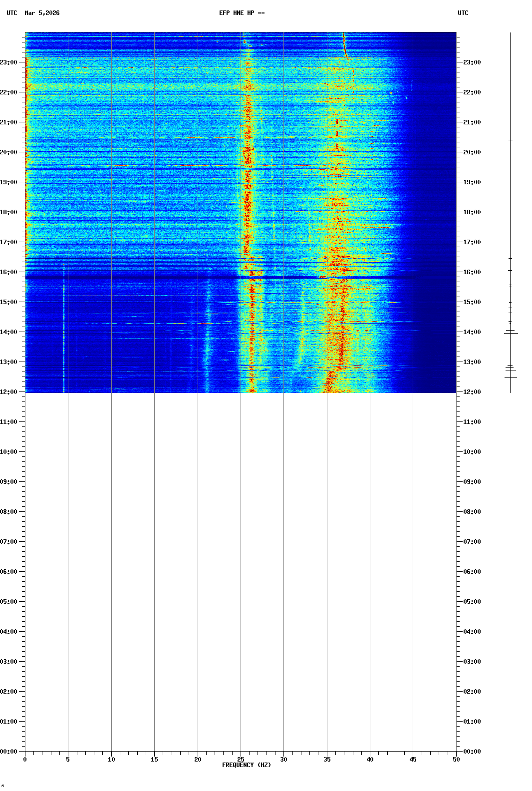The height and width of the screenshot is (791, 532).
Task: Click the 0 tick on frequency axis
Action: pyautogui.click(x=25, y=759)
